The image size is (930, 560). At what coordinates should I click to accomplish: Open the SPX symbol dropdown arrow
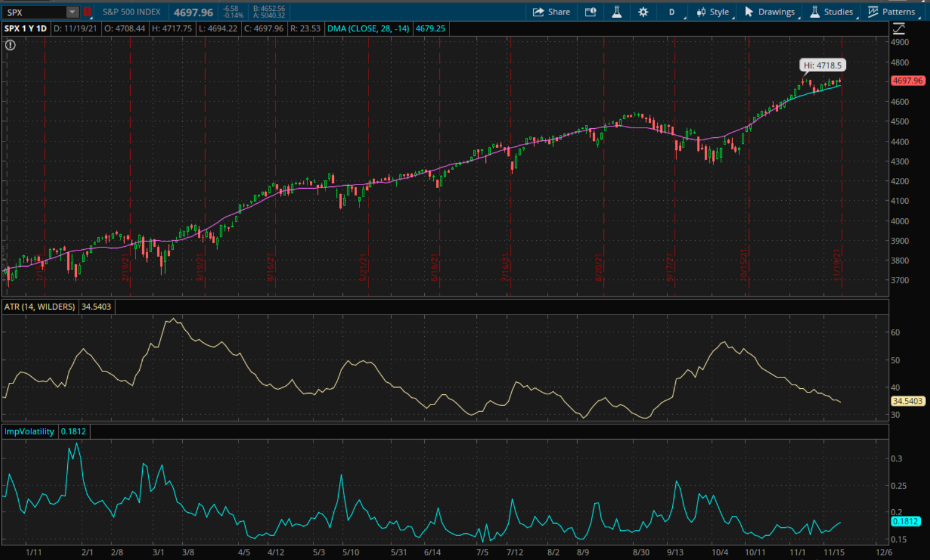pyautogui.click(x=72, y=12)
